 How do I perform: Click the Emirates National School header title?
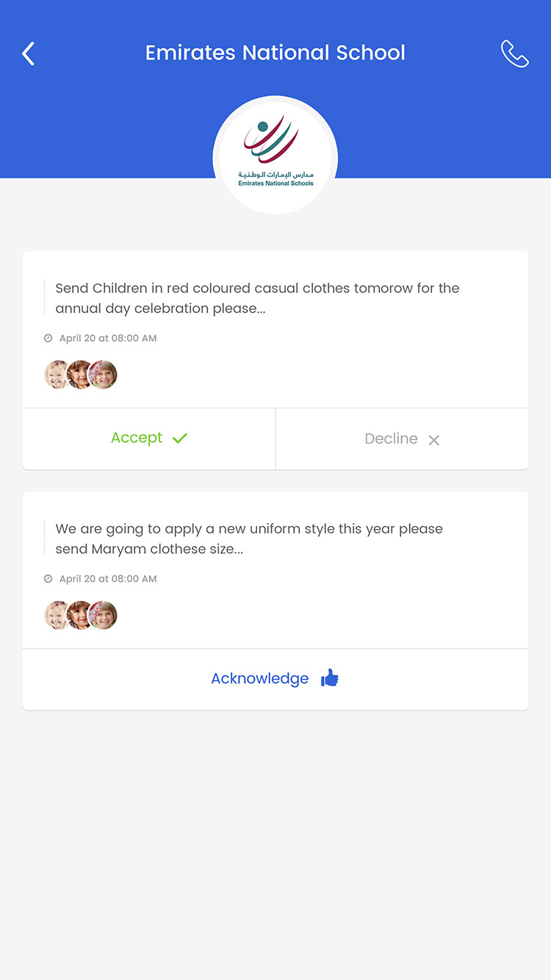(275, 53)
